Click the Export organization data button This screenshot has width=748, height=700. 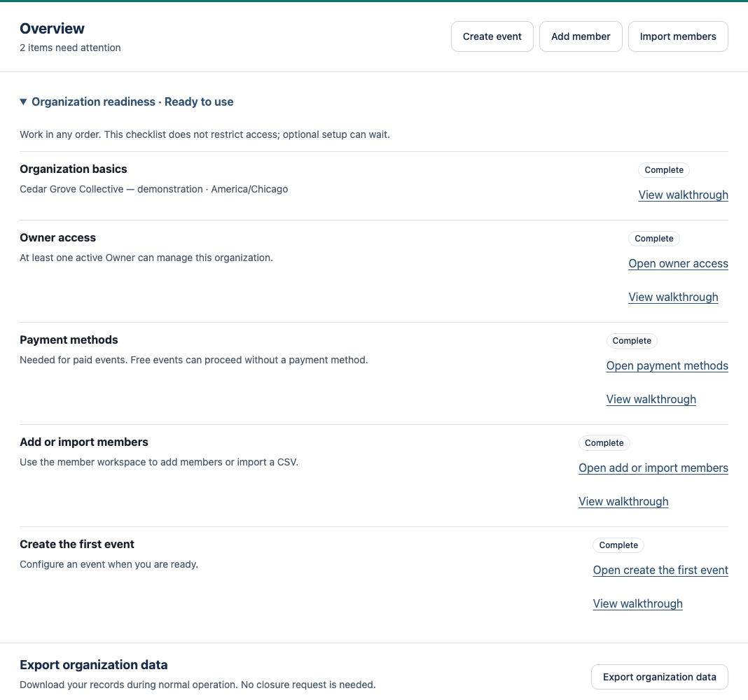tap(659, 677)
